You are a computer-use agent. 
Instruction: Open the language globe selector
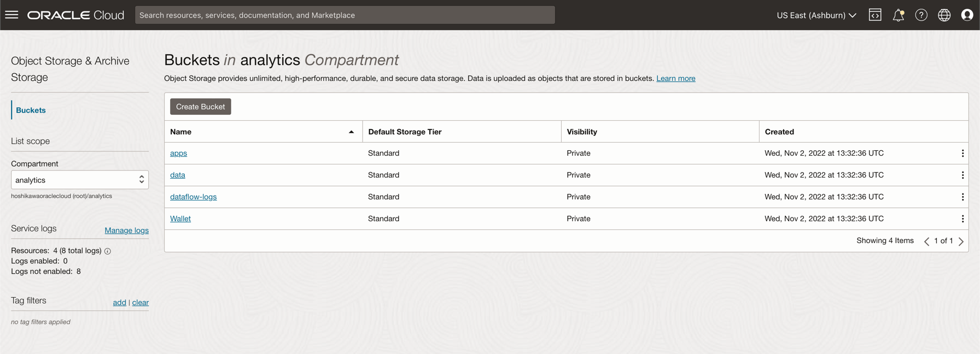tap(944, 15)
